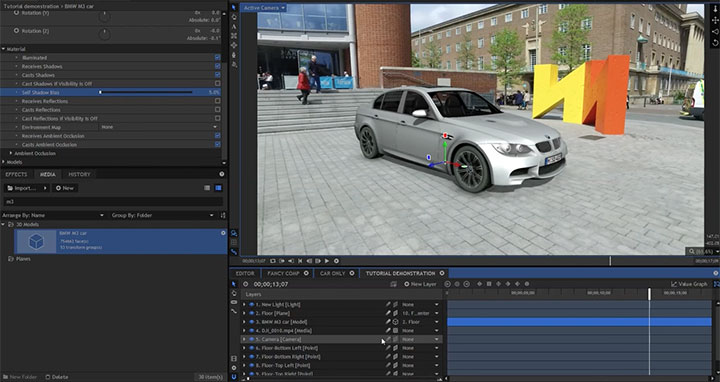The image size is (720, 382).
Task: Enable the Casts Reflections checkbox
Action: point(218,110)
